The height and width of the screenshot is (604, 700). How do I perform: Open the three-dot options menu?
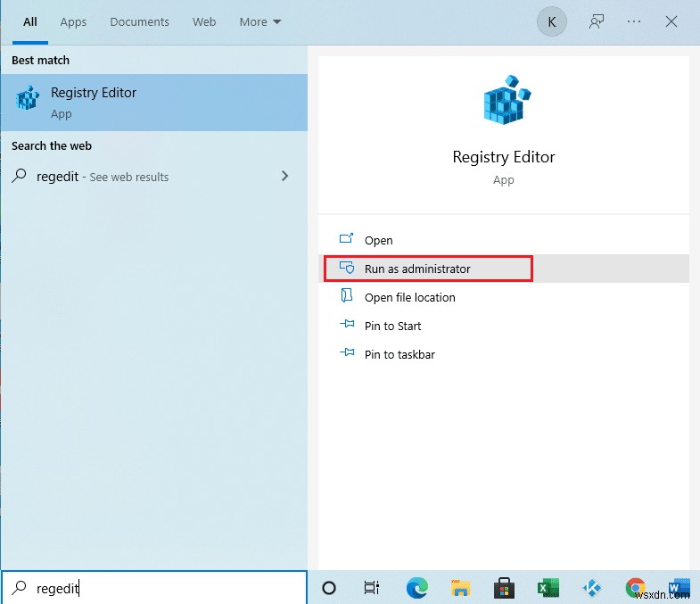pyautogui.click(x=633, y=22)
